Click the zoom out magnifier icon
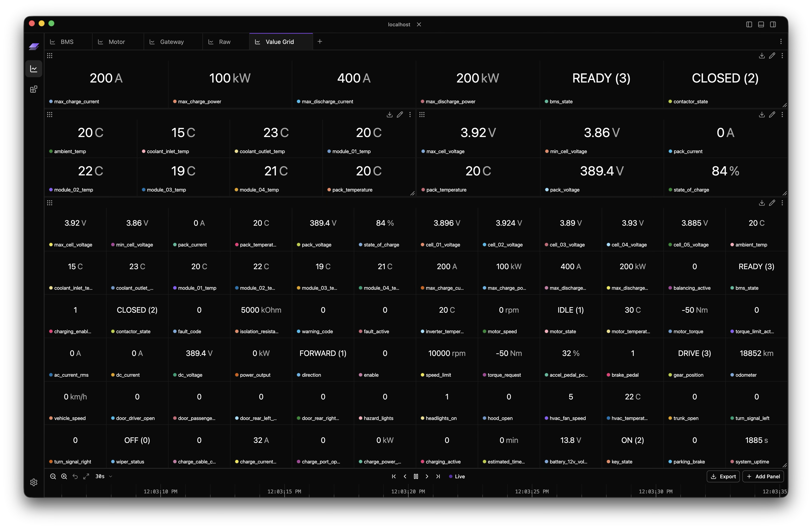This screenshot has height=529, width=812. [53, 476]
